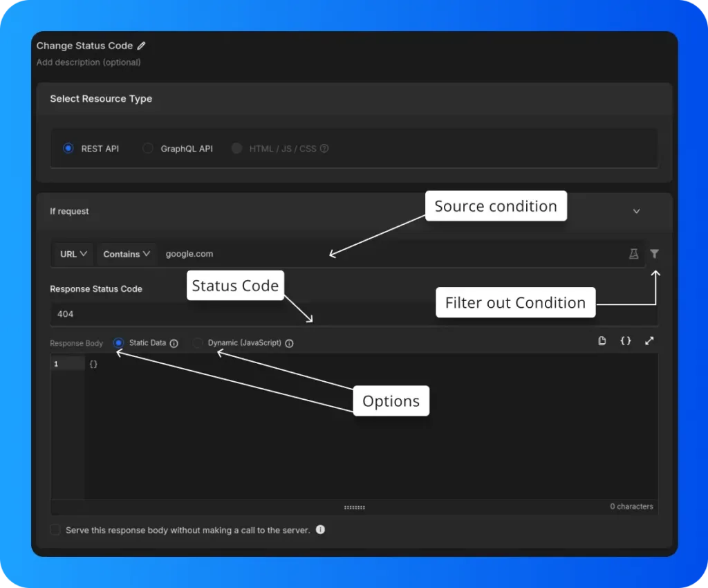The image size is (708, 588).
Task: Click the 0 characters counter
Action: (631, 506)
